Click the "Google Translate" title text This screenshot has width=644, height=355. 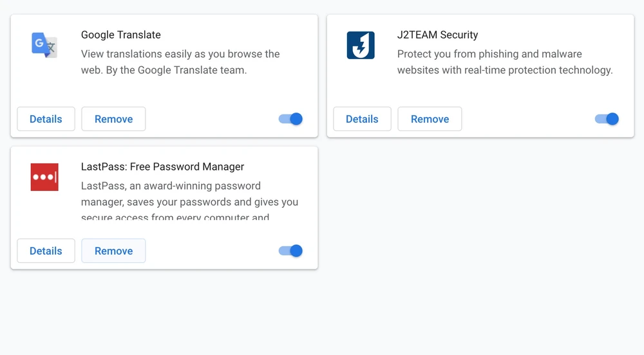coord(121,35)
